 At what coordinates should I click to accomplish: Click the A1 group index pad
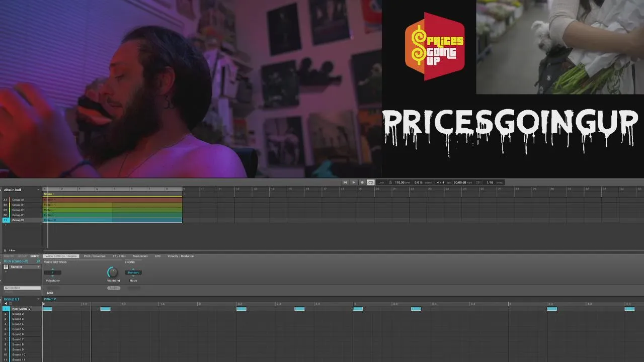(6, 200)
